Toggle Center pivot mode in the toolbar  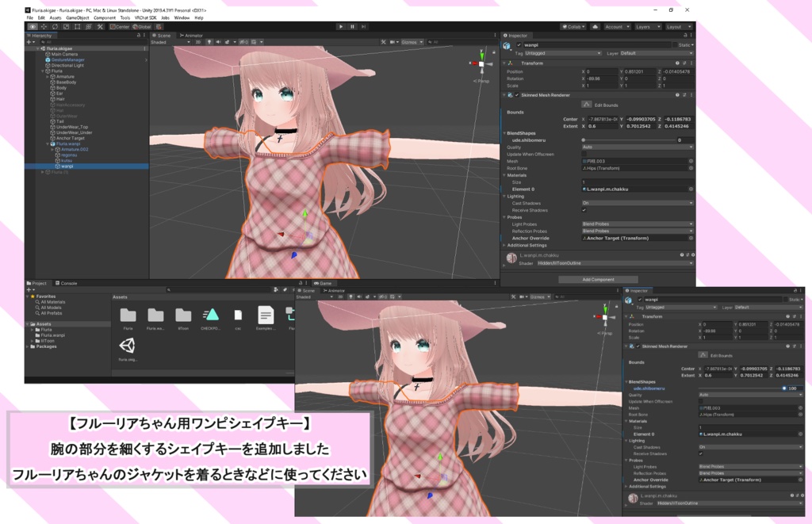point(121,26)
